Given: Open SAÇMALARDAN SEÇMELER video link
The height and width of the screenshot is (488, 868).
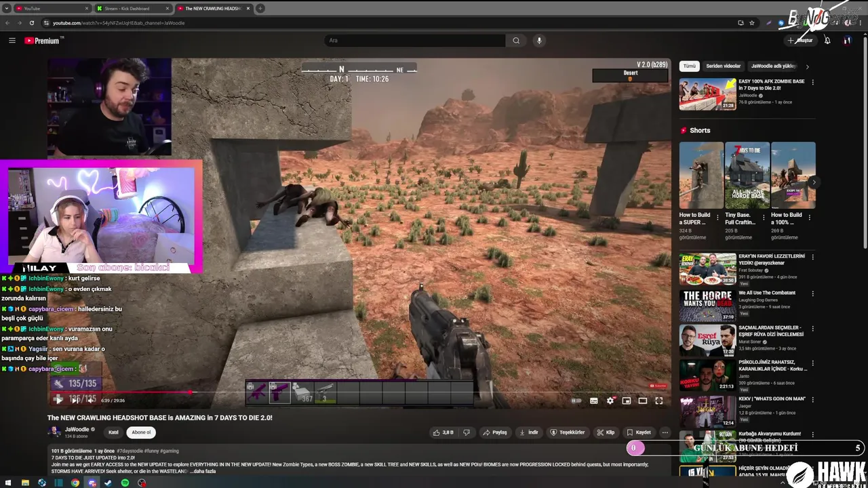Looking at the screenshot, I should pyautogui.click(x=771, y=331).
